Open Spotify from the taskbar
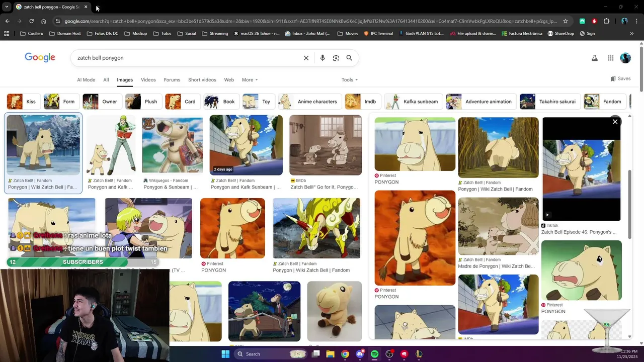This screenshot has height=362, width=644. coord(374,354)
